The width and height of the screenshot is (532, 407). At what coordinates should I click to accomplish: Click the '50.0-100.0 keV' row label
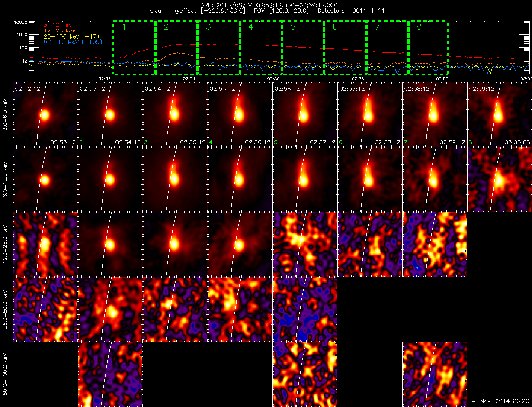coord(6,374)
